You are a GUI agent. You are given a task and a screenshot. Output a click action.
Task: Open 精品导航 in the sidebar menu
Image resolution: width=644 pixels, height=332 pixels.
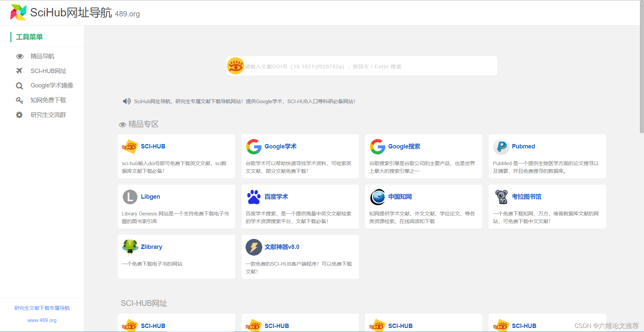pyautogui.click(x=42, y=56)
